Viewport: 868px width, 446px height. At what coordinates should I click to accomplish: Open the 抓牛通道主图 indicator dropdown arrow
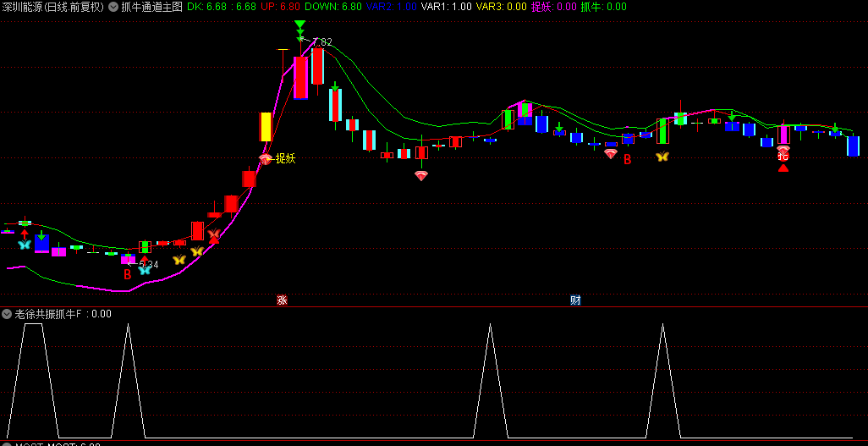coord(113,7)
